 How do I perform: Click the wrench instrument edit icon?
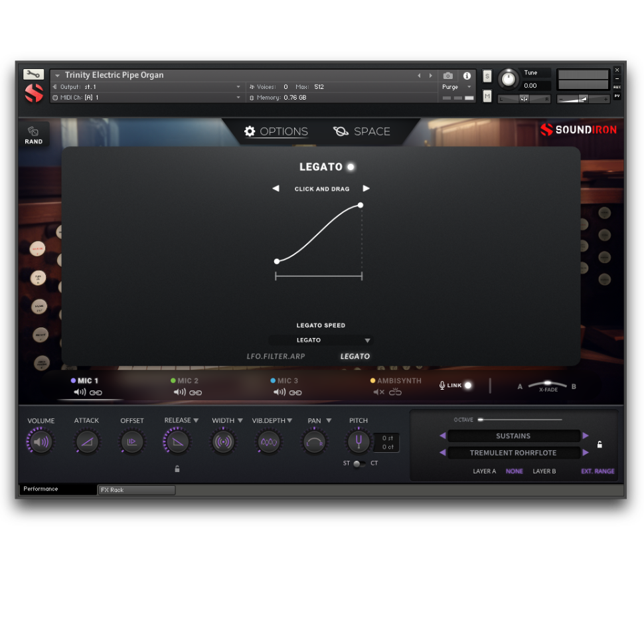33,74
